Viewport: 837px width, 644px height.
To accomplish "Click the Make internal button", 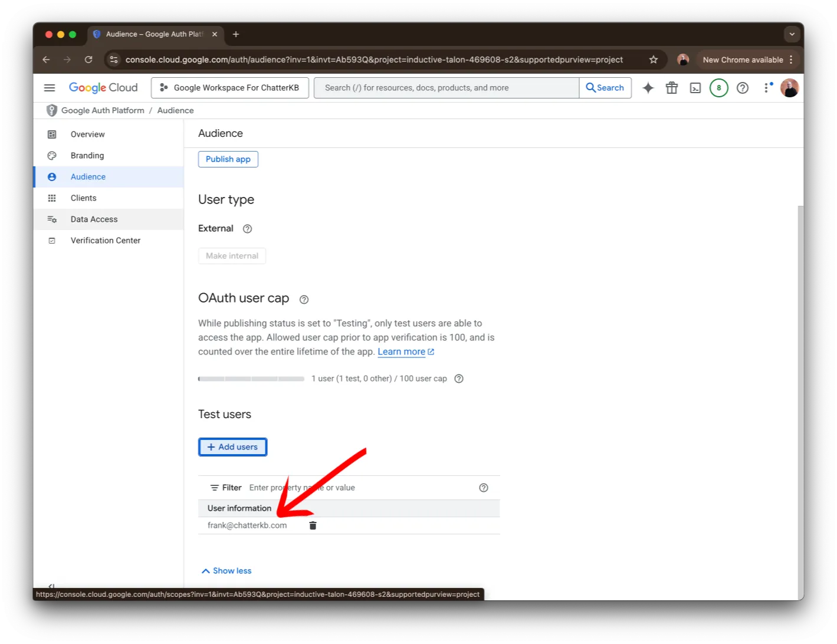I will (232, 256).
